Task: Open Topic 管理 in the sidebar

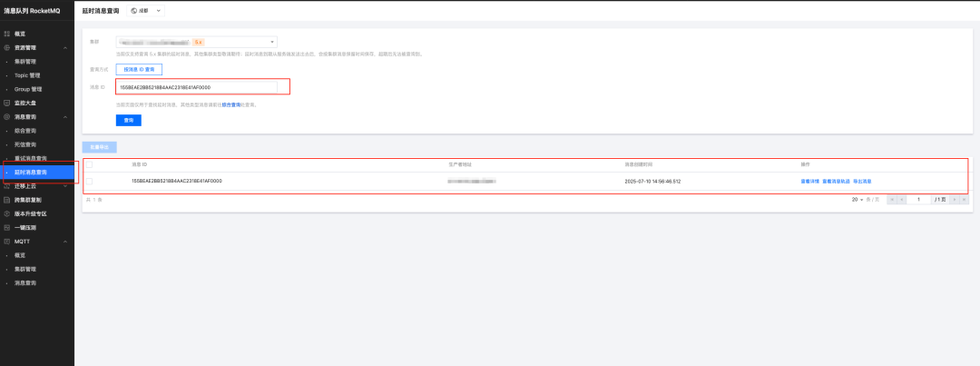Action: pyautogui.click(x=27, y=75)
